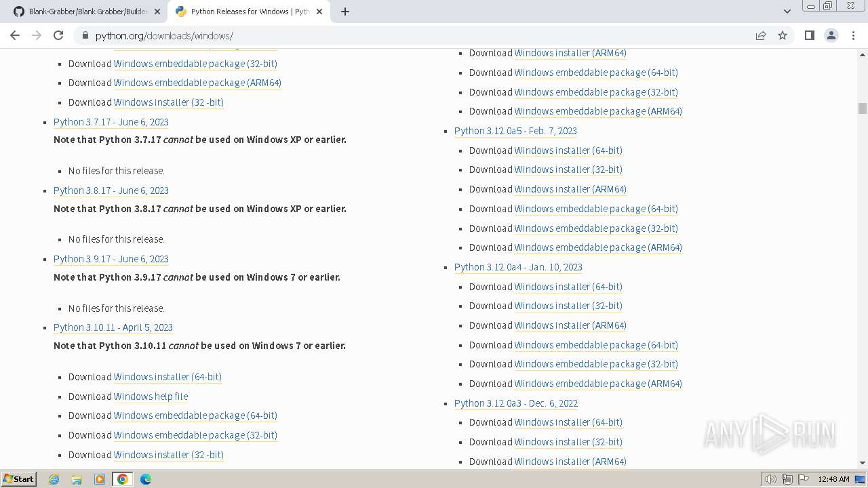
Task: Click the show desktop tray icon
Action: pyautogui.click(x=860, y=479)
